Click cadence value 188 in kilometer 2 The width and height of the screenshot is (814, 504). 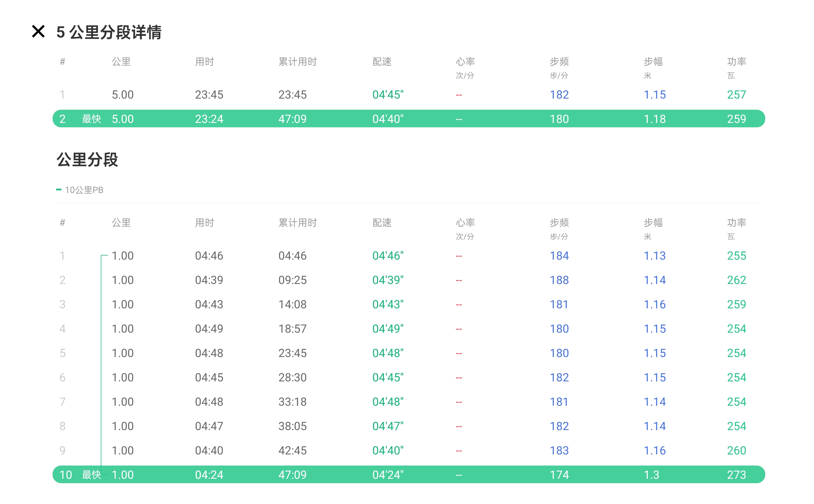point(559,280)
